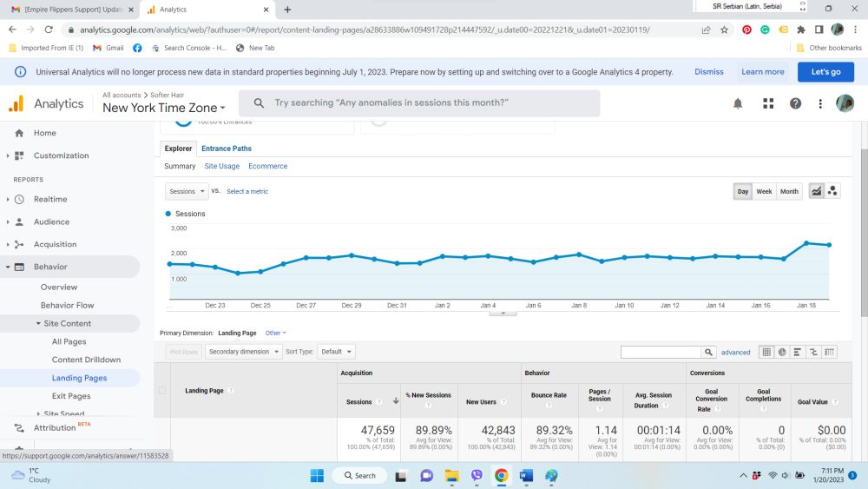
Task: Tick the select-all checkbox in table header
Action: 162,391
